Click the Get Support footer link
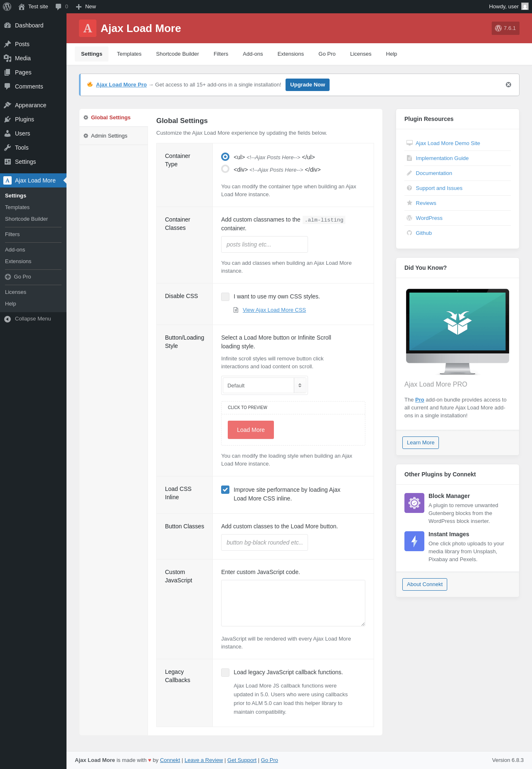 pyautogui.click(x=242, y=760)
